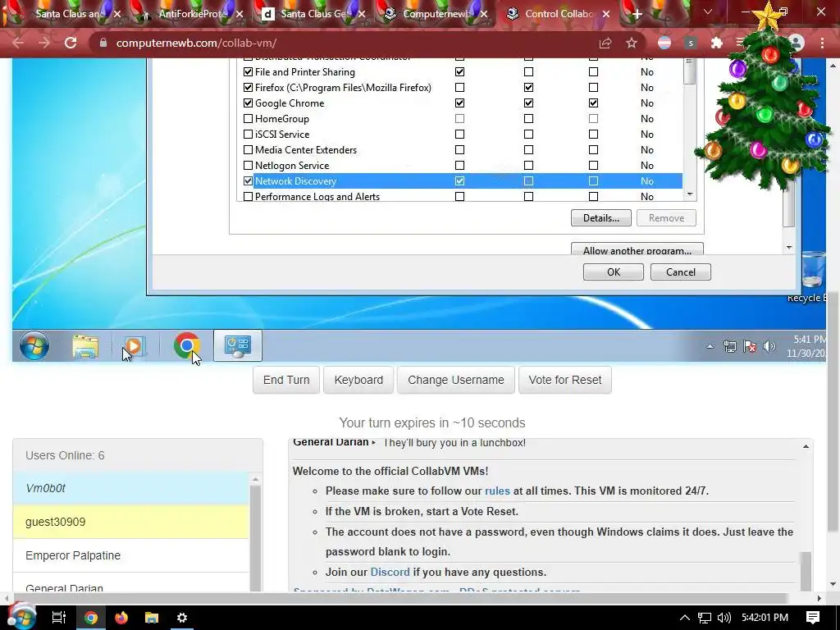Click users list scroll up arrow
The height and width of the screenshot is (630, 840).
tap(256, 479)
